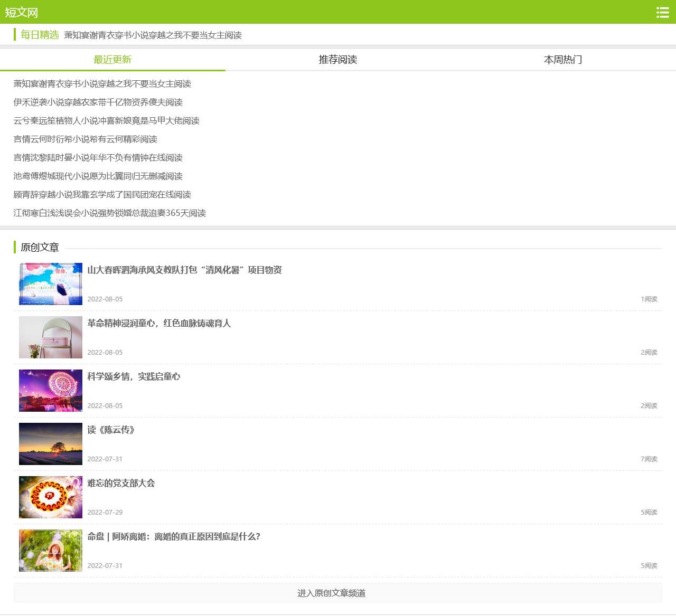Screen dimensions: 676x616
Task: Click date under 阿娇离婚 title
Action: (x=105, y=566)
